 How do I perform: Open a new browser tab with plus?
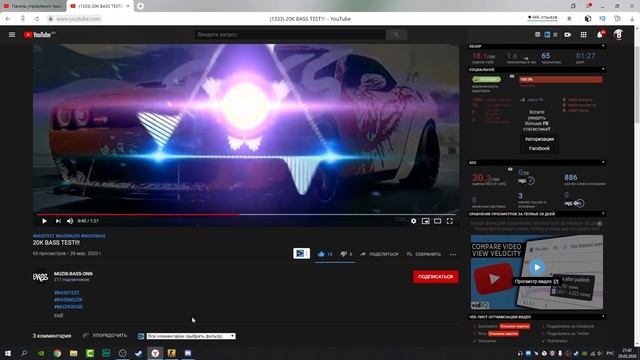(140, 6)
